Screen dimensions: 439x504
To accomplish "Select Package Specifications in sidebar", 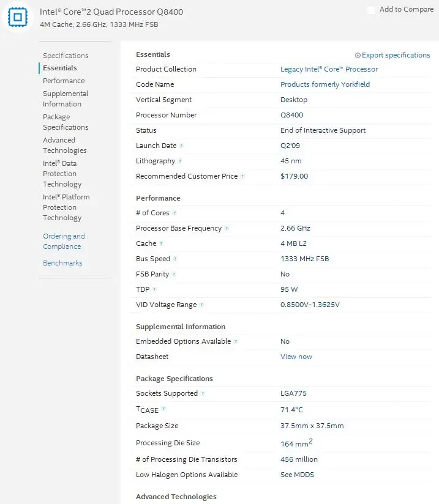I will point(66,122).
